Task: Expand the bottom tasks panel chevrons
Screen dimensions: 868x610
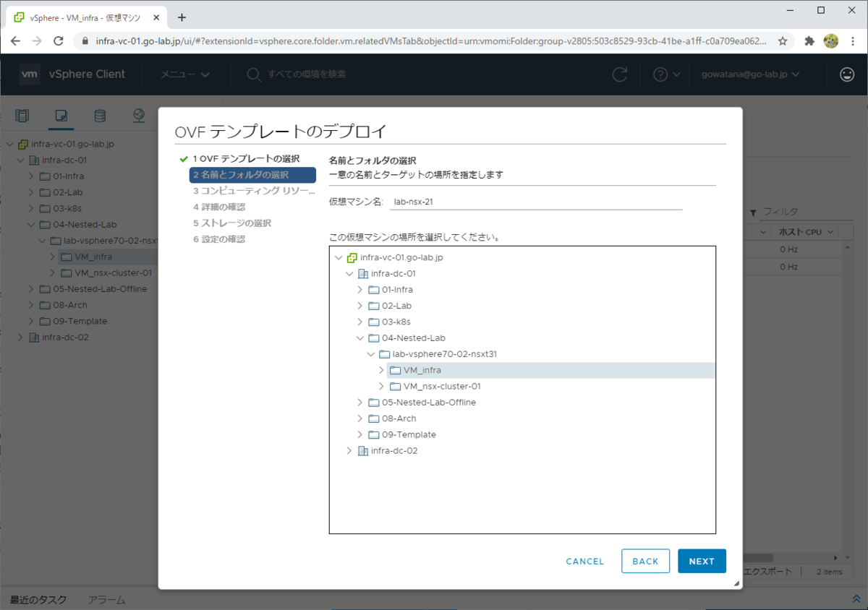Action: tap(856, 599)
